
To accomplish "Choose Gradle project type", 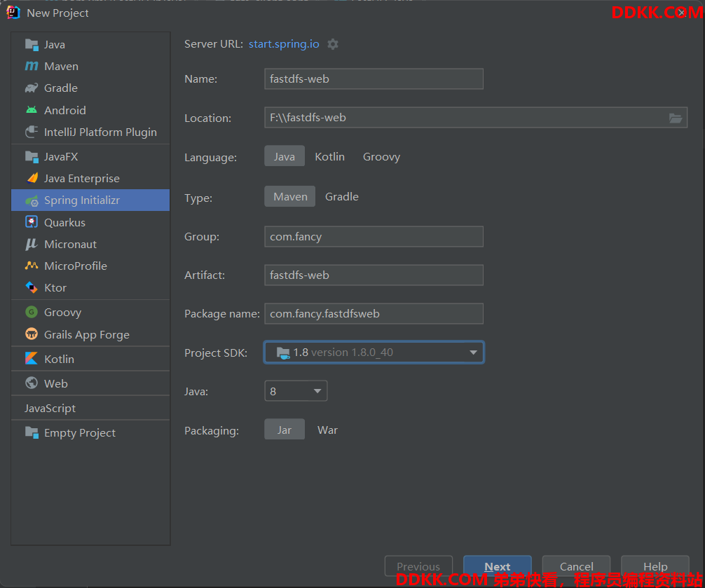I will [x=342, y=196].
